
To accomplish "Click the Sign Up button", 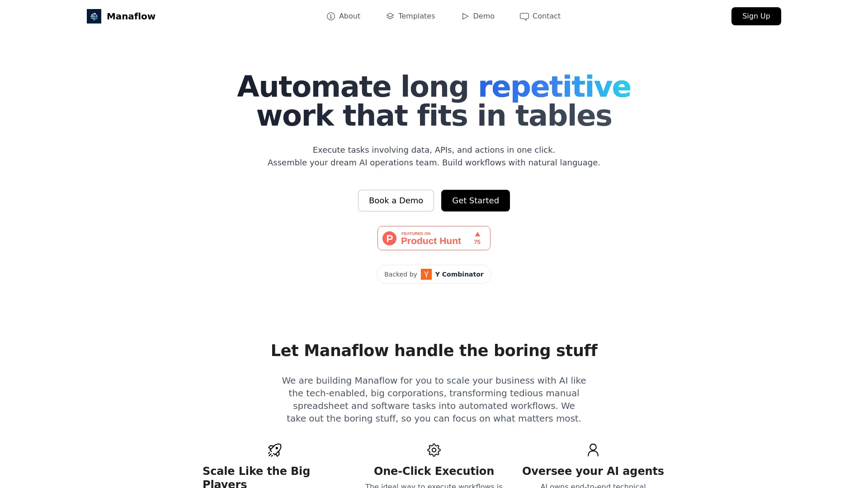I will tap(756, 16).
